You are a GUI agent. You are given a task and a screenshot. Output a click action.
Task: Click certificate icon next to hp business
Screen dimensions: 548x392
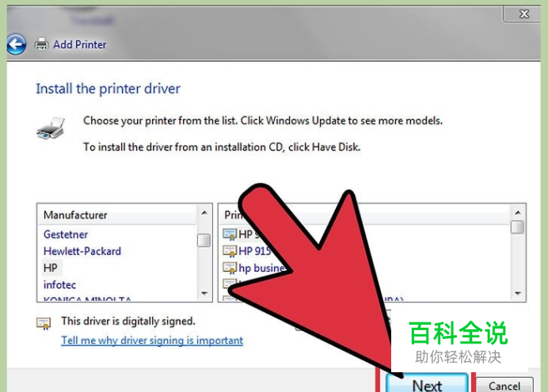pos(230,268)
